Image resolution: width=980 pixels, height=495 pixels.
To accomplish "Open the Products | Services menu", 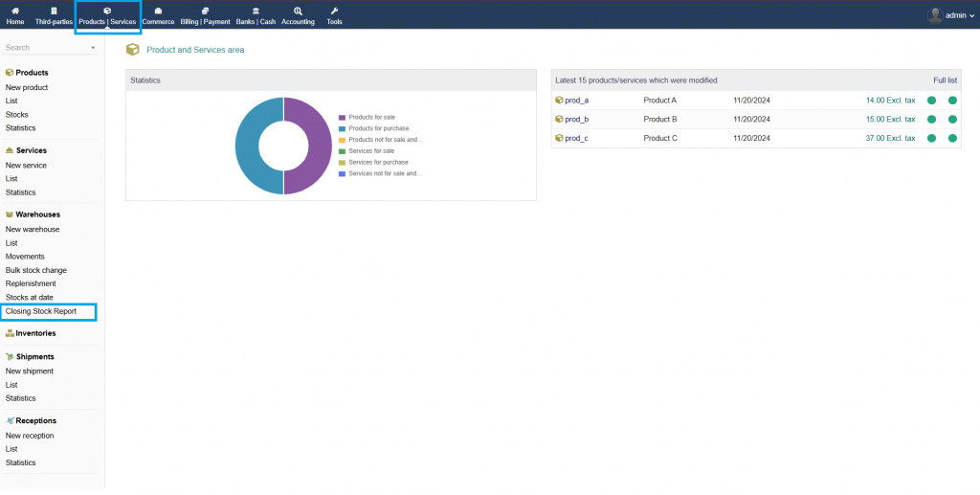I will tap(107, 16).
